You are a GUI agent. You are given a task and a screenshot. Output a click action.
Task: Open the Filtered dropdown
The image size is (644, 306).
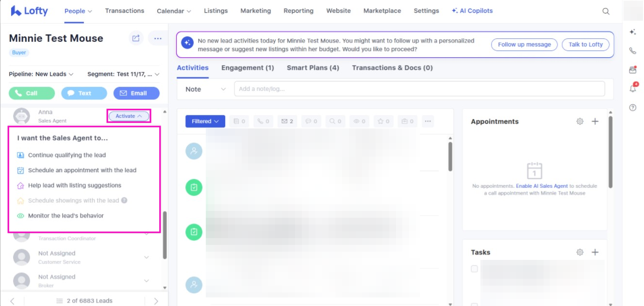pyautogui.click(x=205, y=121)
